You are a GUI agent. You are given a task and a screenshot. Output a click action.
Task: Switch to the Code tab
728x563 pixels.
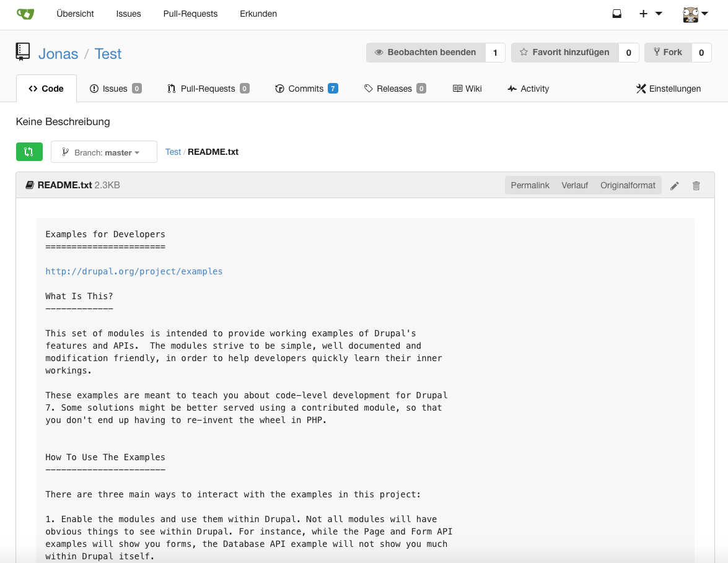point(46,88)
